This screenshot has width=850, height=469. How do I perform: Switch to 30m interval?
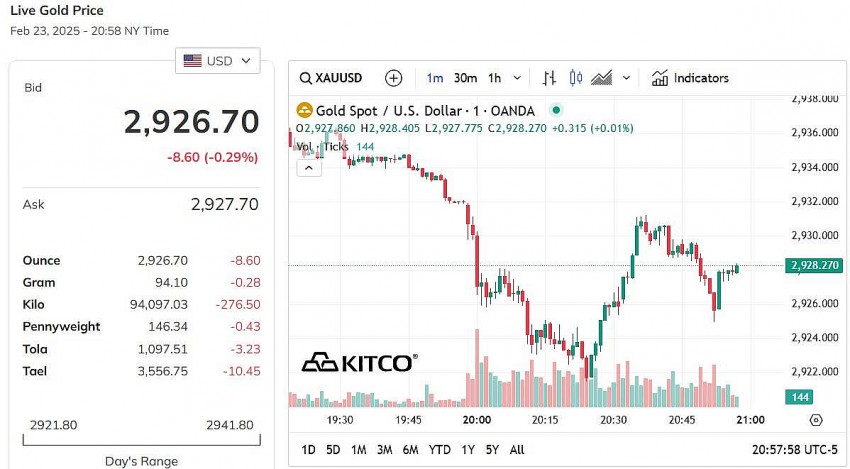(x=465, y=78)
